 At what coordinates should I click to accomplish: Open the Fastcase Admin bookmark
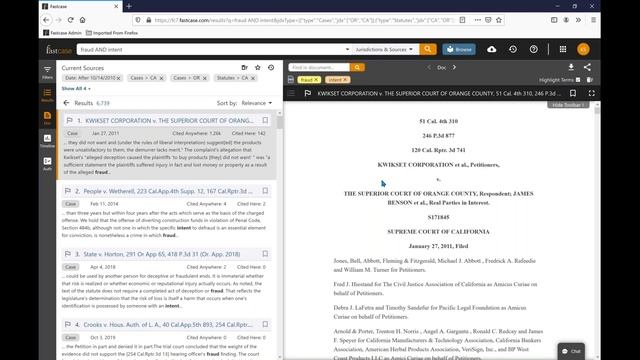(62, 33)
